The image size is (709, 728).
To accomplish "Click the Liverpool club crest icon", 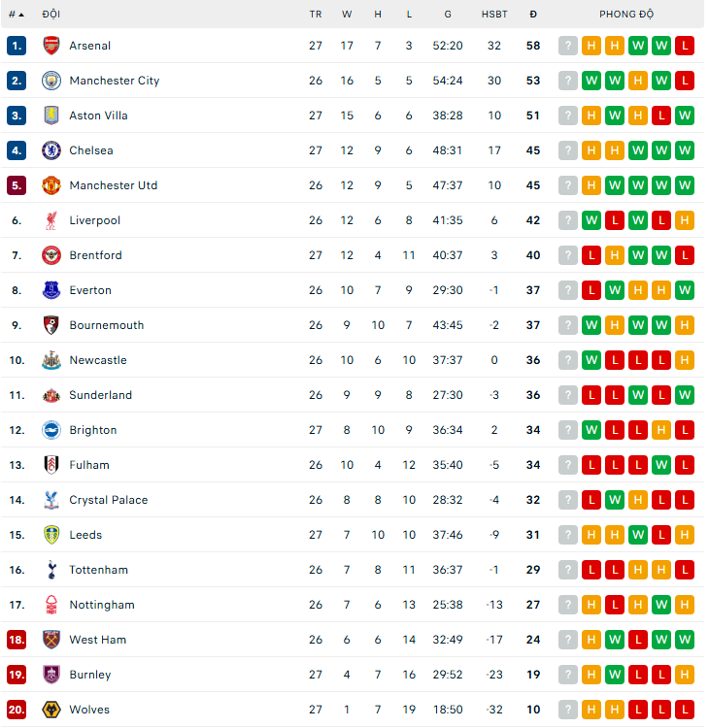I will 51,220.
